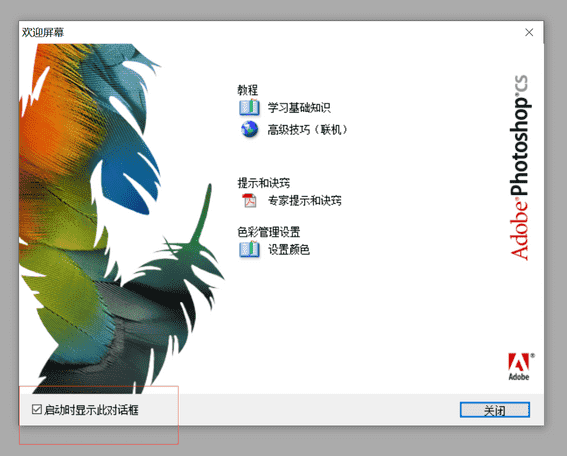The width and height of the screenshot is (567, 456).
Task: Click the book icon beside 学习基础知识
Action: [x=249, y=107]
